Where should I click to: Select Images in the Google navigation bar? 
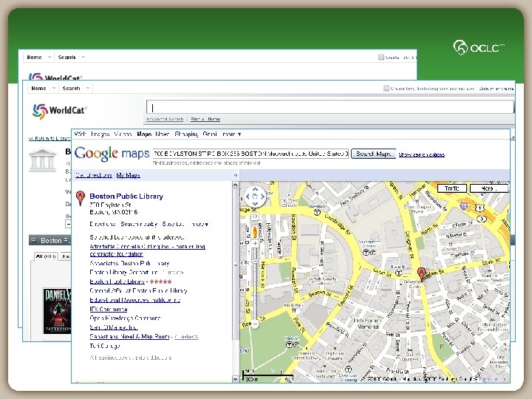tap(100, 134)
